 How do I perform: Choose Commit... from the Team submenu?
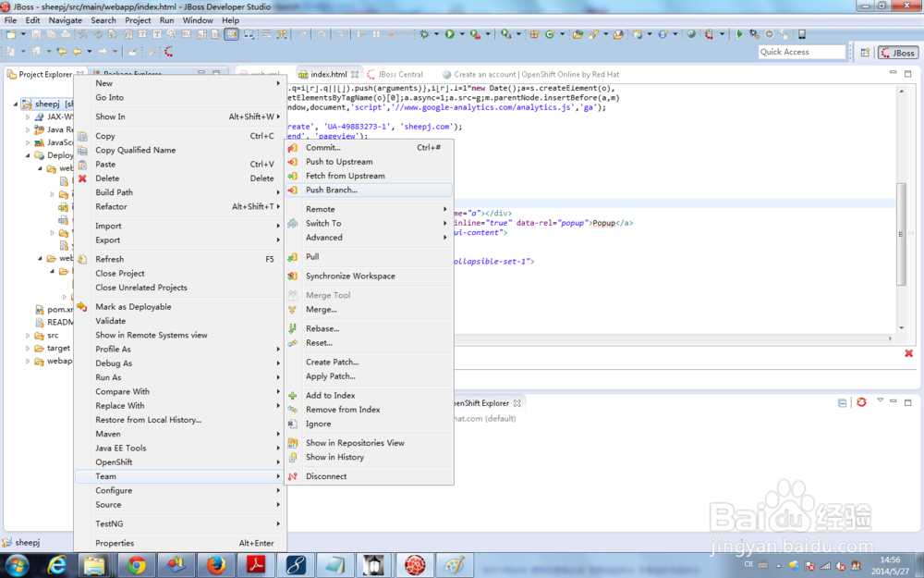(369, 147)
